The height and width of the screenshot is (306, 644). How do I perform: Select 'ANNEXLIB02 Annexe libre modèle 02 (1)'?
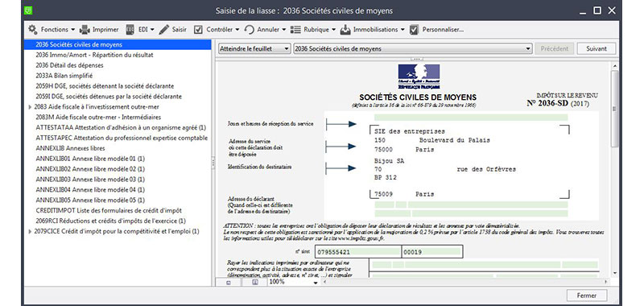118,169
